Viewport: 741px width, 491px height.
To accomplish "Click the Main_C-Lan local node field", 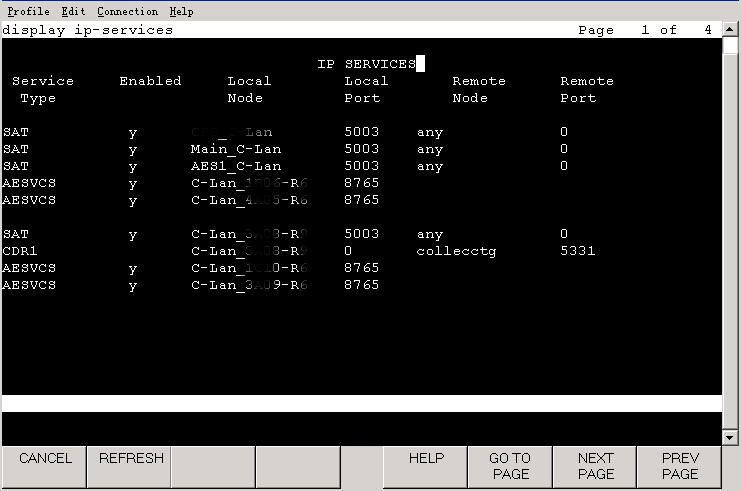I will (236, 149).
